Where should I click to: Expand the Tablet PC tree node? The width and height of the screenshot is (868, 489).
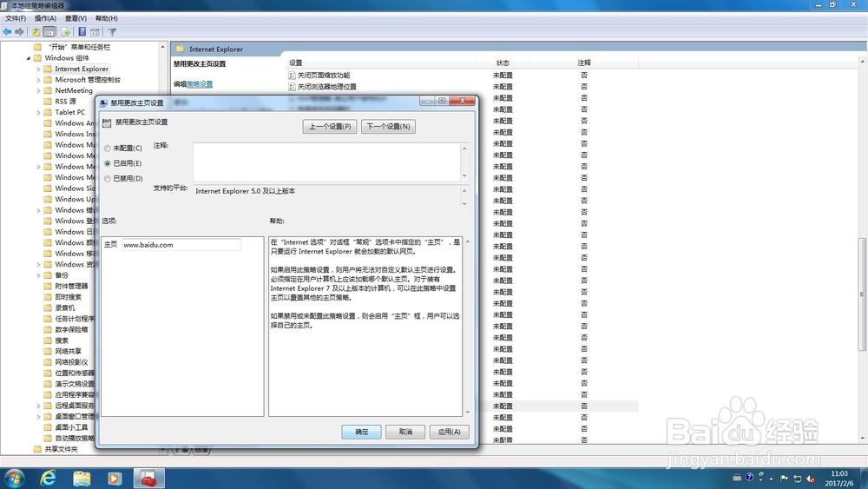(39, 112)
